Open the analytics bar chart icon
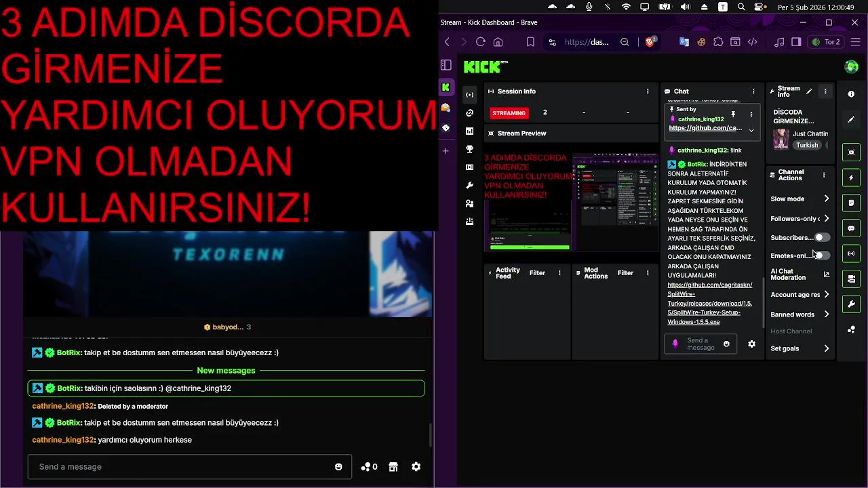 pyautogui.click(x=469, y=131)
